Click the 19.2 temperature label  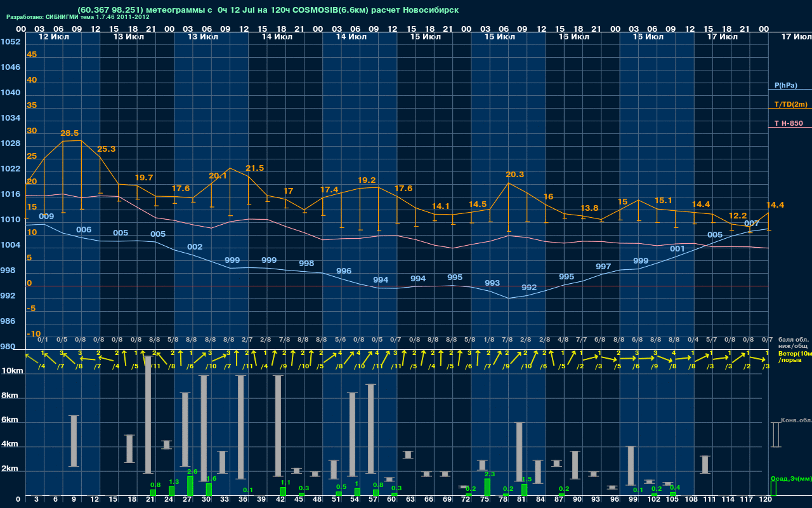(367, 180)
